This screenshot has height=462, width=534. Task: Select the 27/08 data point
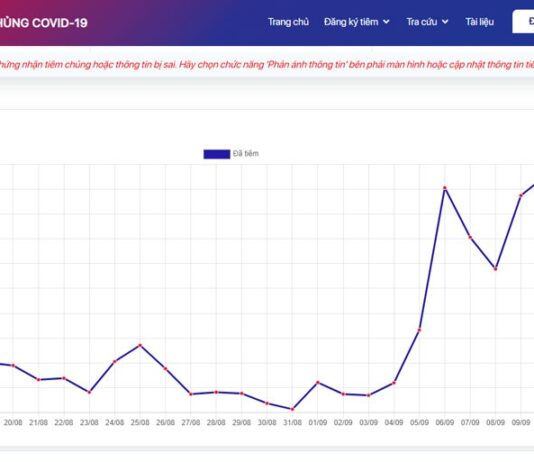click(191, 394)
